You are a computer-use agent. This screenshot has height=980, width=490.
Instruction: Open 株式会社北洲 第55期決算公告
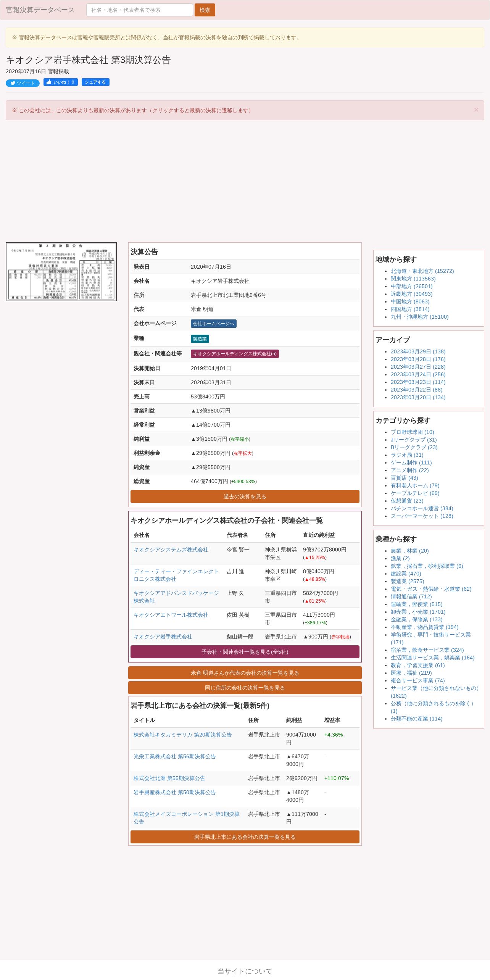click(169, 778)
